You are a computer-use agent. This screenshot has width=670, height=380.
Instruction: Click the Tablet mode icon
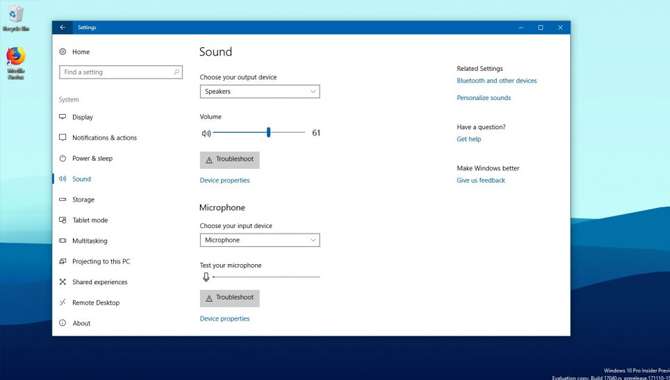tap(63, 220)
